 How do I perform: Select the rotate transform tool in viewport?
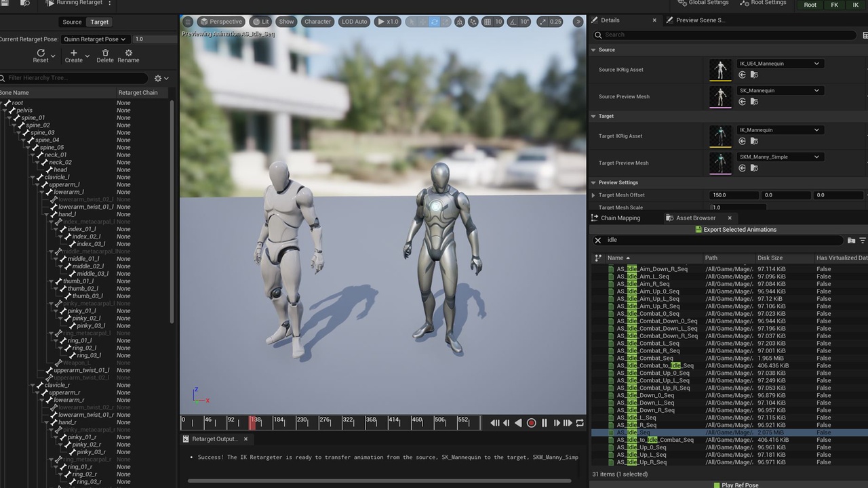point(435,22)
